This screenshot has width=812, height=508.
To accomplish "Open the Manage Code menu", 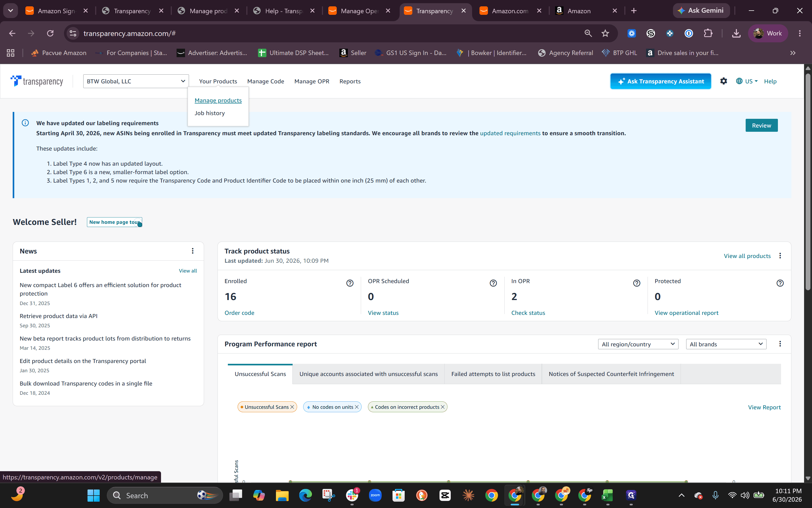I will (265, 81).
